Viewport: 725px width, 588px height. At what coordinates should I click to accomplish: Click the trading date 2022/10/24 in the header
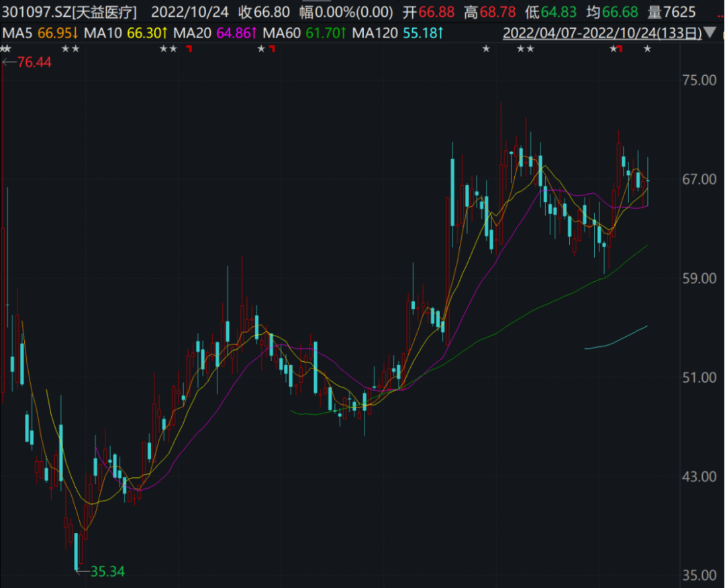pos(189,12)
